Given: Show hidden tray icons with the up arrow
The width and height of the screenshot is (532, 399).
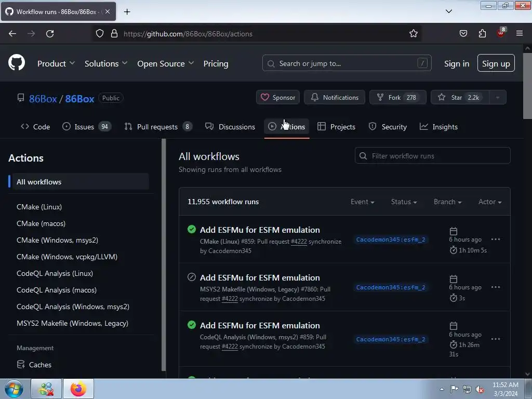Looking at the screenshot, I should [x=442, y=389].
